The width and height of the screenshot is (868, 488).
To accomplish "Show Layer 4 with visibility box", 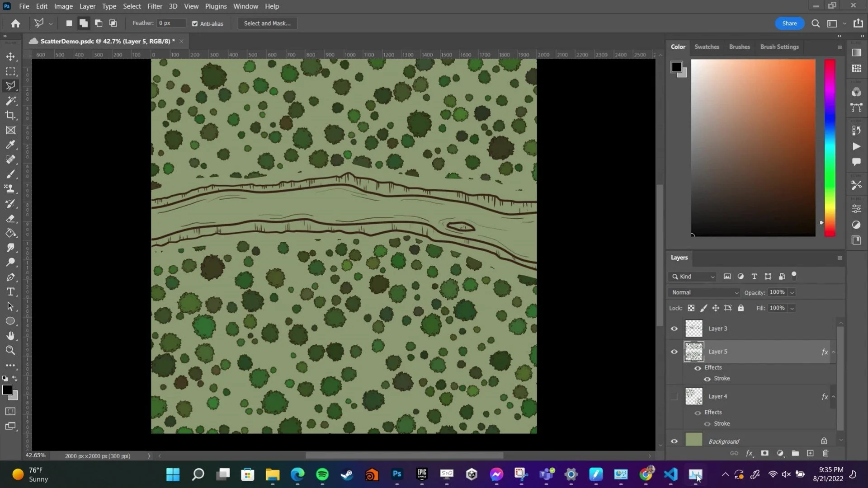I will (x=674, y=397).
